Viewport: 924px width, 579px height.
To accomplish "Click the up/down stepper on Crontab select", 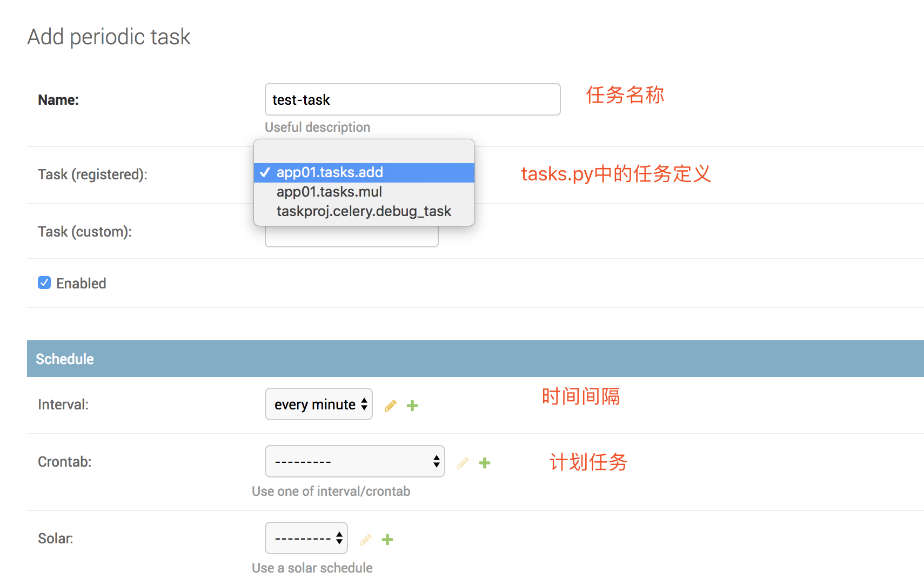I will (x=436, y=461).
